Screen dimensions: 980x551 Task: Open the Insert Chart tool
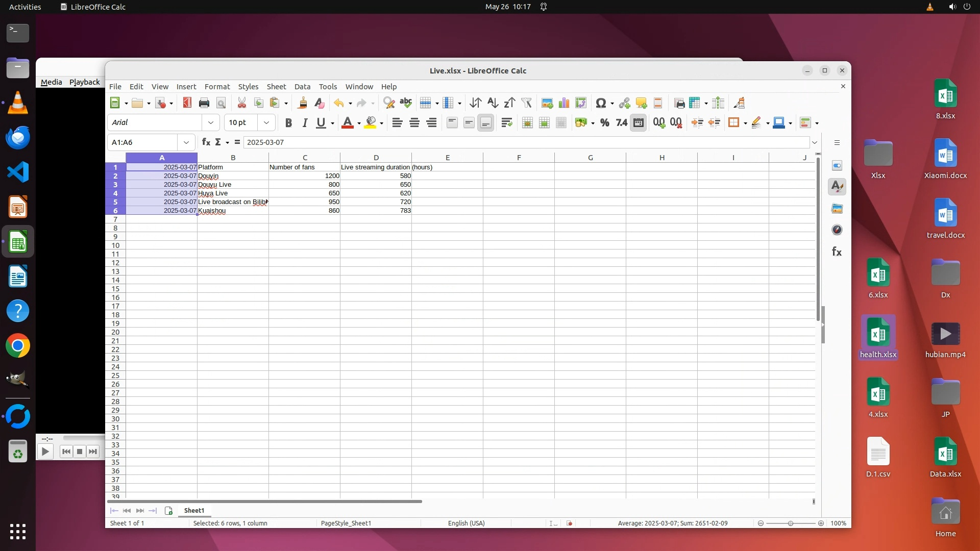[564, 103]
